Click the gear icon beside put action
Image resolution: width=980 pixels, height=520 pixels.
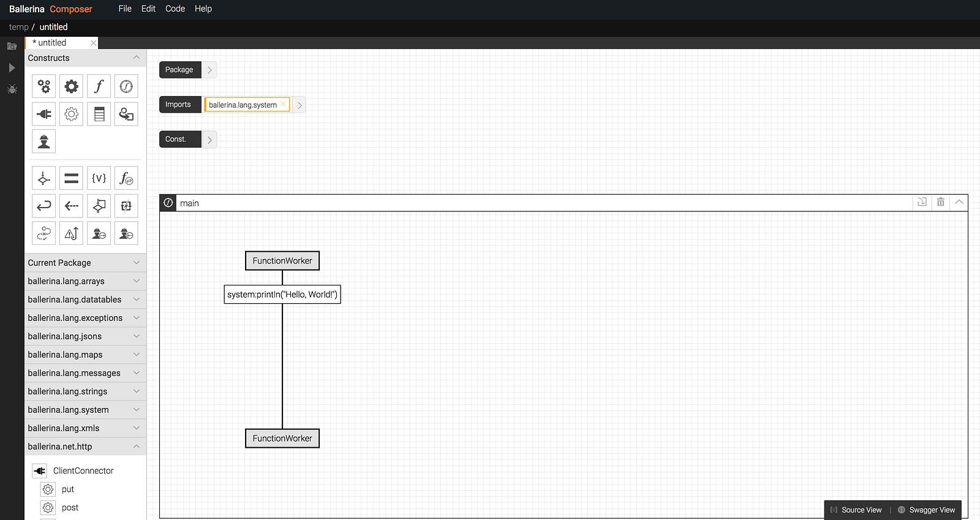[x=48, y=489]
